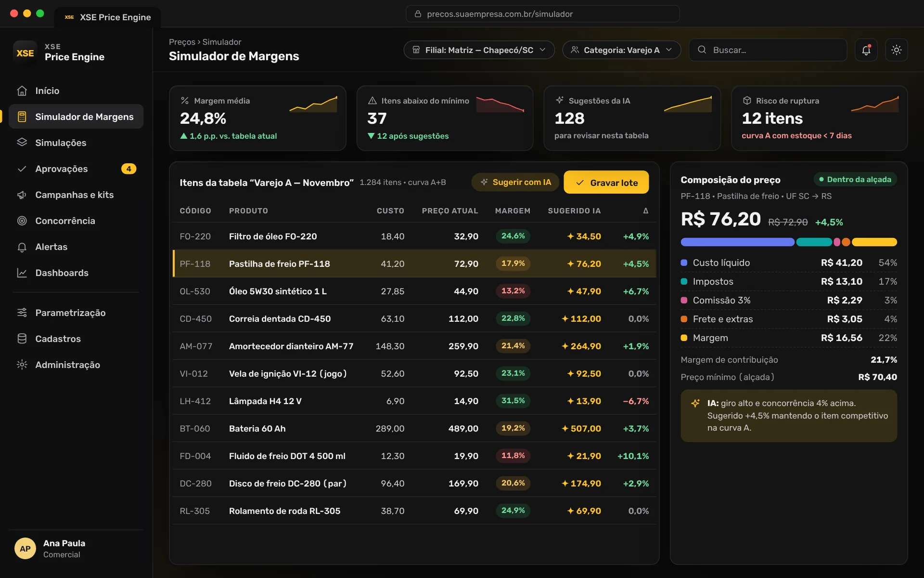Screen dimensions: 924x578
Task: Click Amortecedor dianteiro AM-77 current price 259,90
Action: 463,346
